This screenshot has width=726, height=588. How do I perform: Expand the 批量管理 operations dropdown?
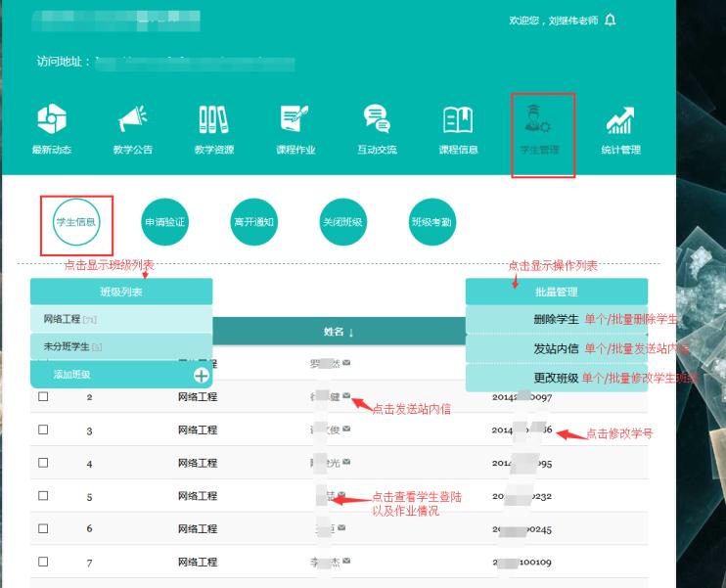(x=556, y=292)
